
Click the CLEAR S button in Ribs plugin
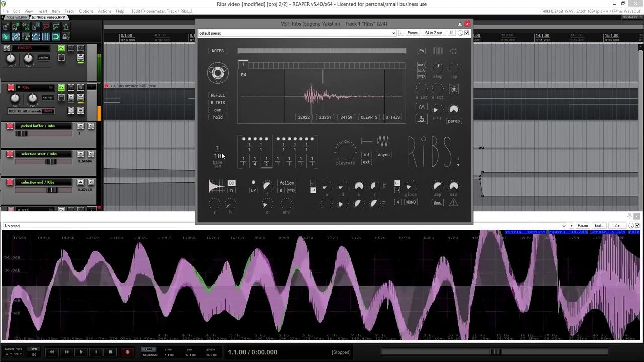coord(368,117)
